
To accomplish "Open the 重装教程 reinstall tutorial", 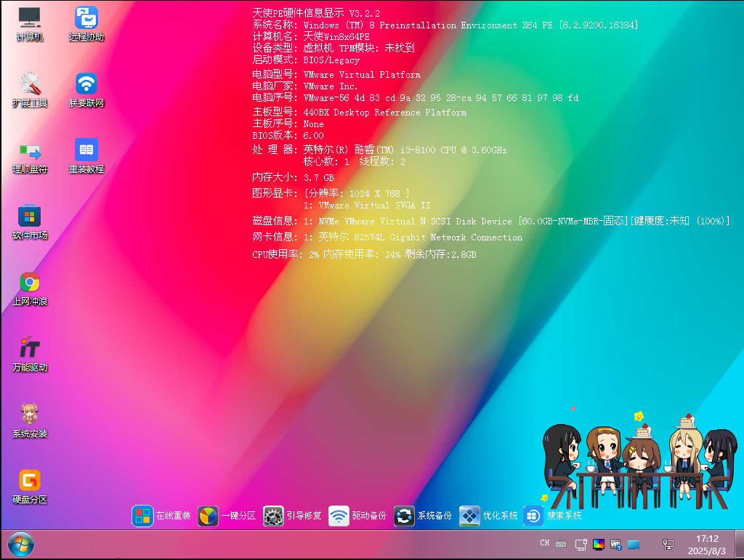I will (86, 155).
